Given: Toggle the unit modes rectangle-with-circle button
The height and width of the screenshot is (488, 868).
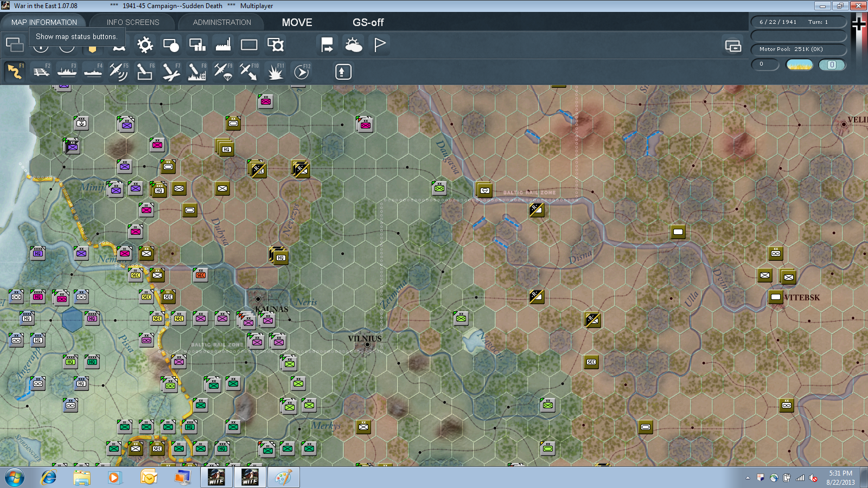Looking at the screenshot, I should click(171, 44).
